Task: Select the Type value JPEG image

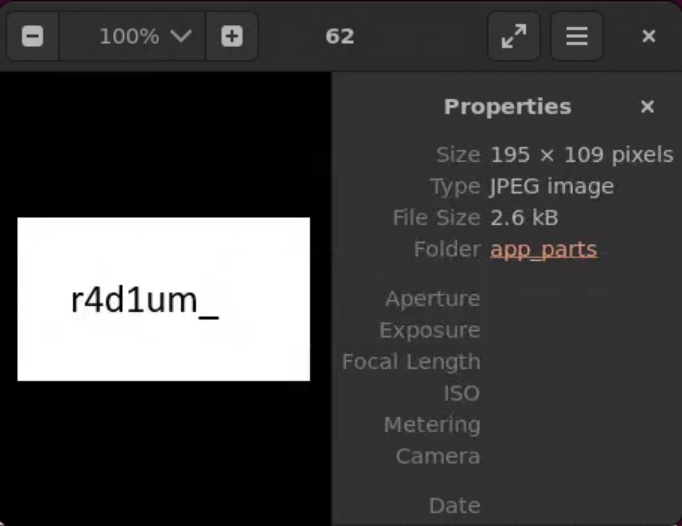Action: (552, 187)
